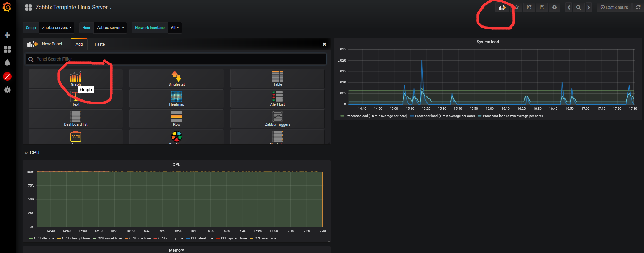Choose the Text panel type

tap(75, 99)
